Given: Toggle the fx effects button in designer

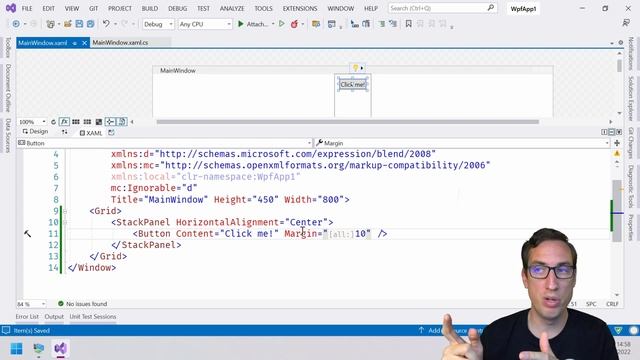Looking at the screenshot, I should pos(64,122).
